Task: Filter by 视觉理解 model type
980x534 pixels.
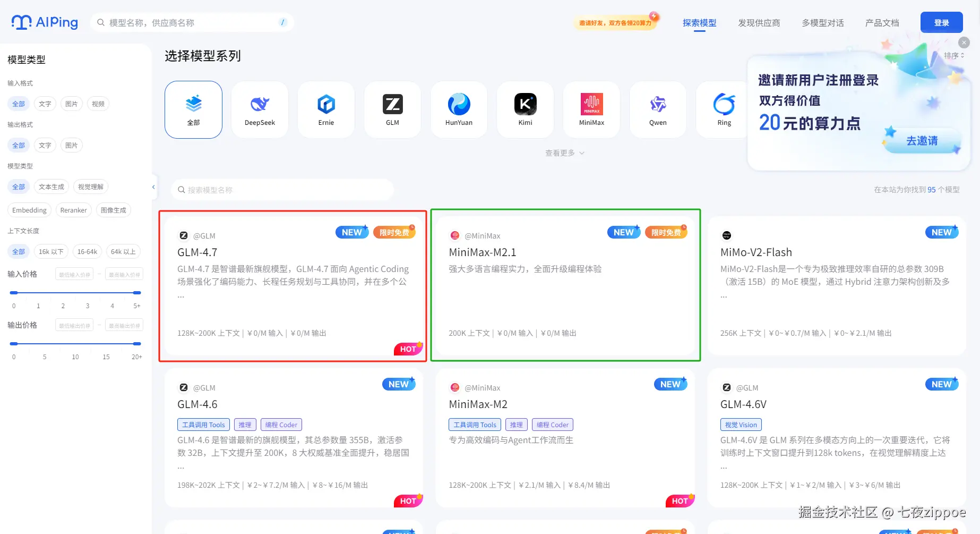Action: 91,187
